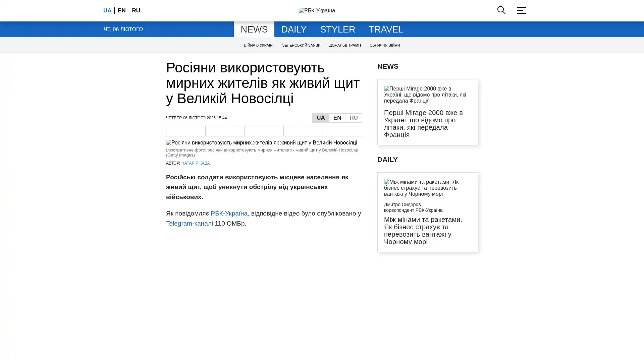Follow the Telegram-каналі link
The width and height of the screenshot is (644, 362).
pyautogui.click(x=189, y=224)
